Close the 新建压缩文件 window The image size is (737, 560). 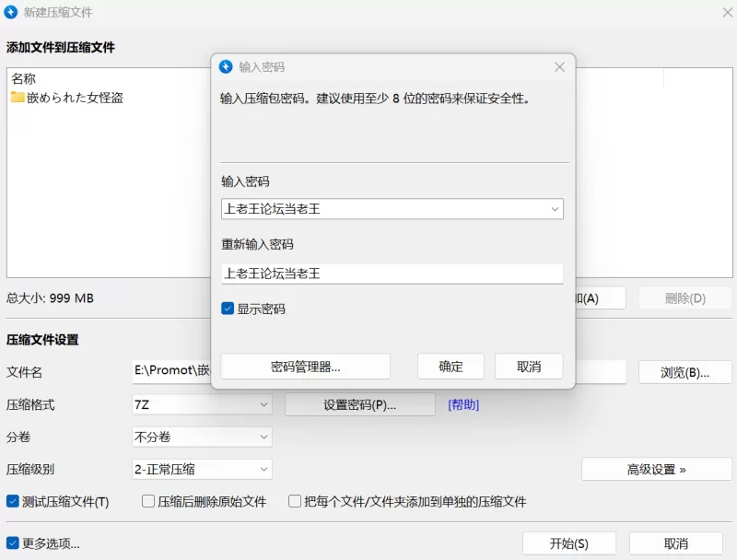tap(727, 12)
